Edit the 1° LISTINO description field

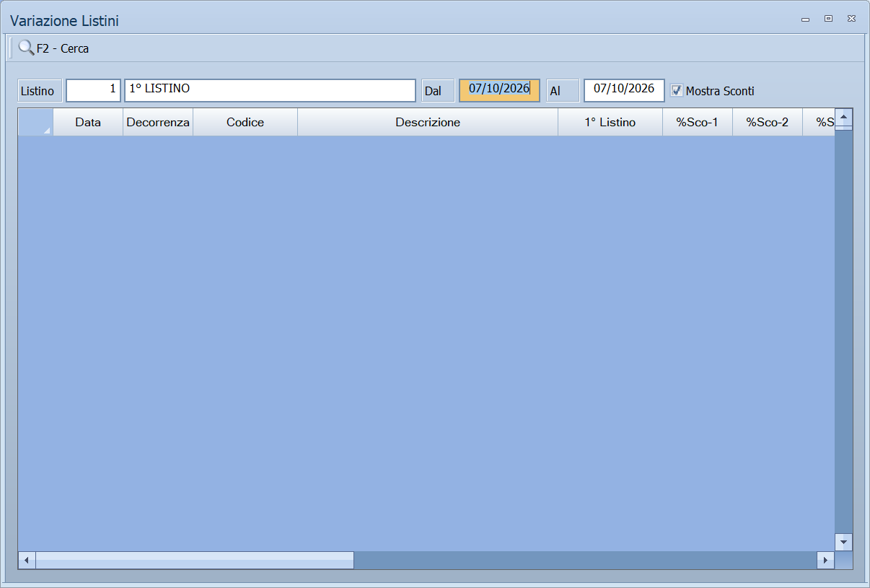(271, 90)
